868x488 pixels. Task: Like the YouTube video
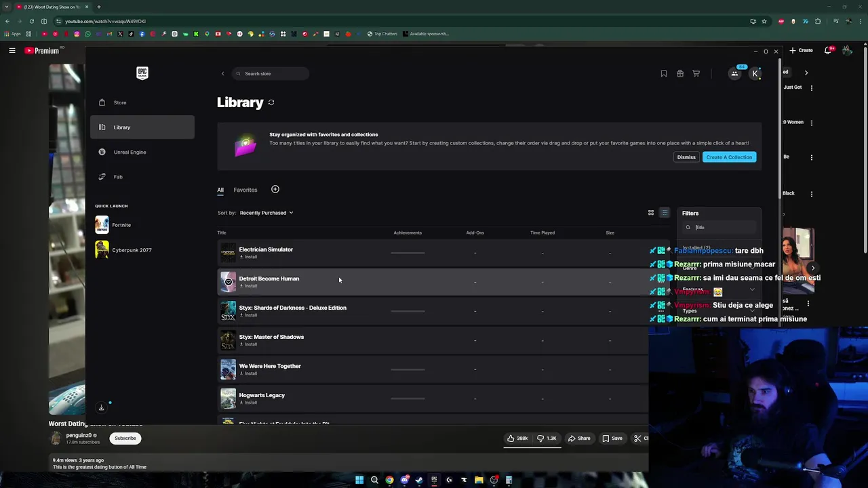coord(517,439)
